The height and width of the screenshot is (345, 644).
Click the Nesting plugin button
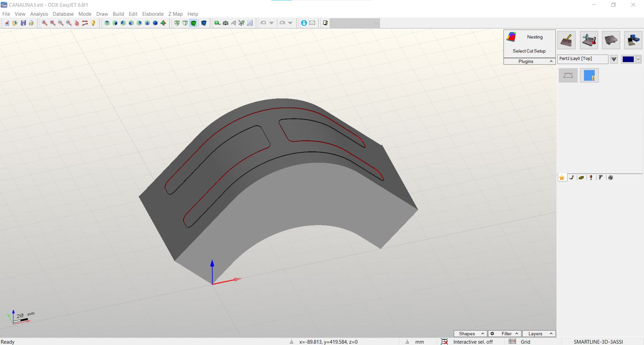[x=529, y=37]
